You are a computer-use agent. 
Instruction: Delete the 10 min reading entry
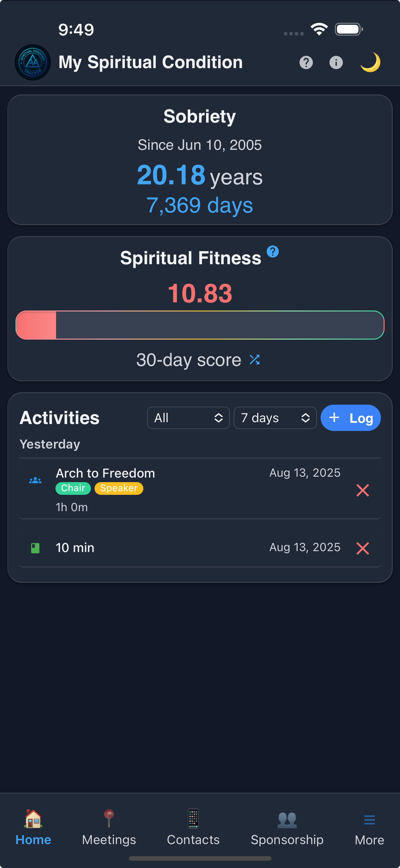[x=362, y=548]
